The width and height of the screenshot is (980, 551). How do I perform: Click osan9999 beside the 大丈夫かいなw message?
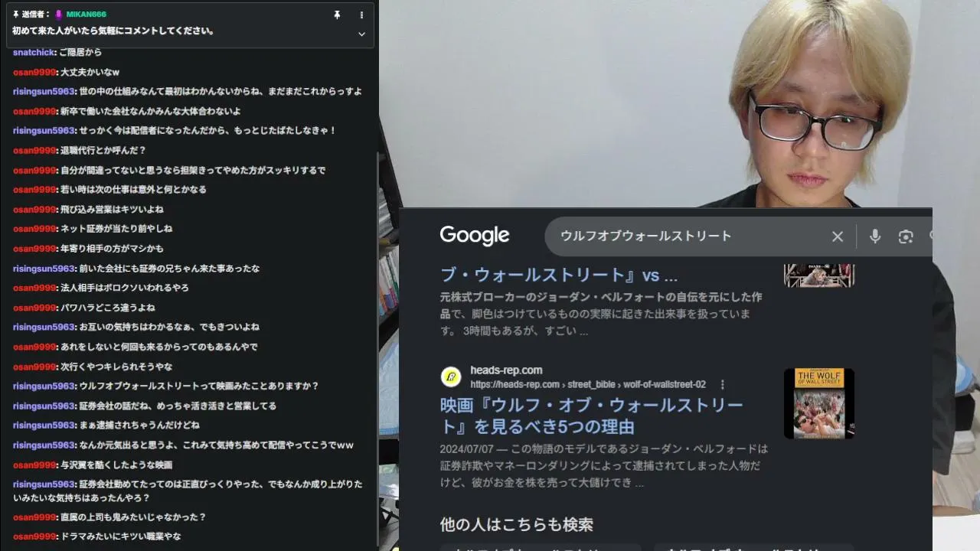[x=34, y=72]
